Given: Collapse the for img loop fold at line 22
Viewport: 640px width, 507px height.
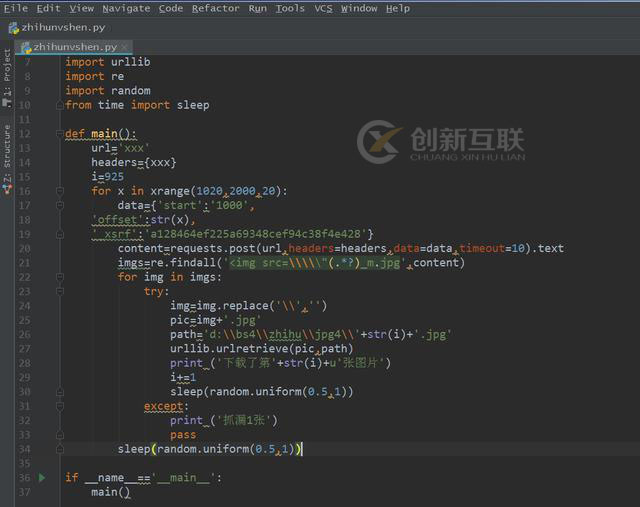Looking at the screenshot, I should point(60,277).
